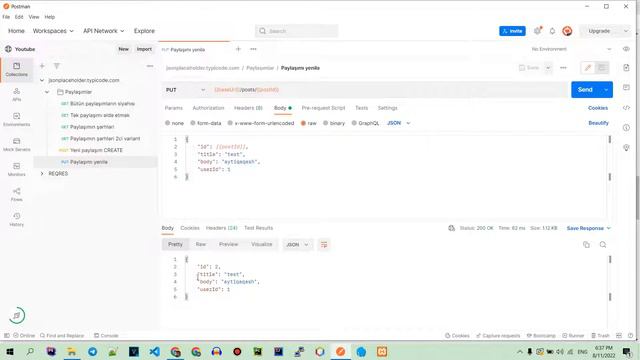
Task: Collapse the jsonplaceholder.typicode.com collection
Action: point(42,80)
